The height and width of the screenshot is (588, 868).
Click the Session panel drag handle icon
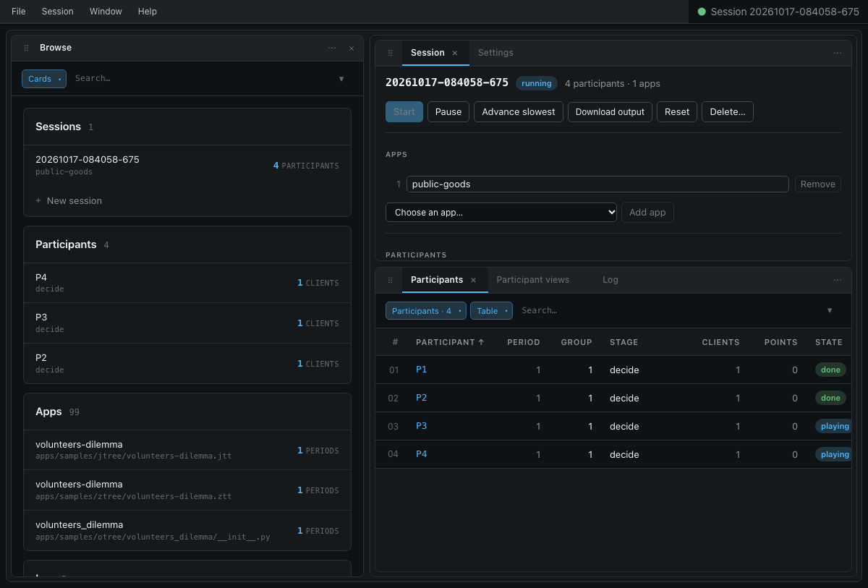pyautogui.click(x=391, y=53)
